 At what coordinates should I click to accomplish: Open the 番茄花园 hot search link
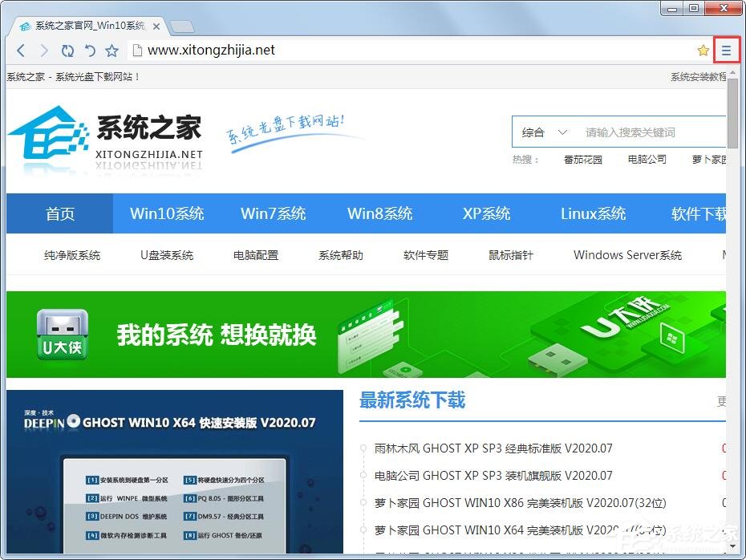click(583, 159)
